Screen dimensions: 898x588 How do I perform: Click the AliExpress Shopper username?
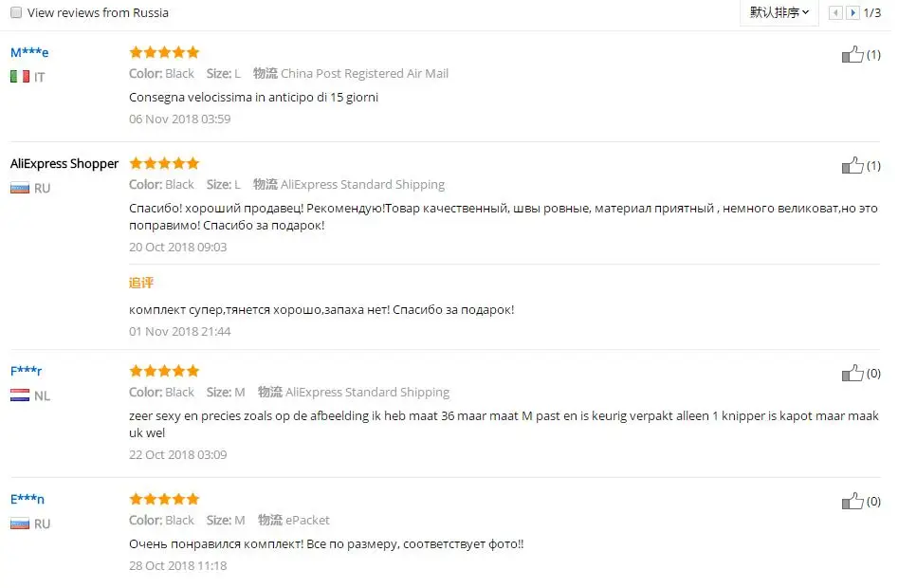[x=64, y=163]
